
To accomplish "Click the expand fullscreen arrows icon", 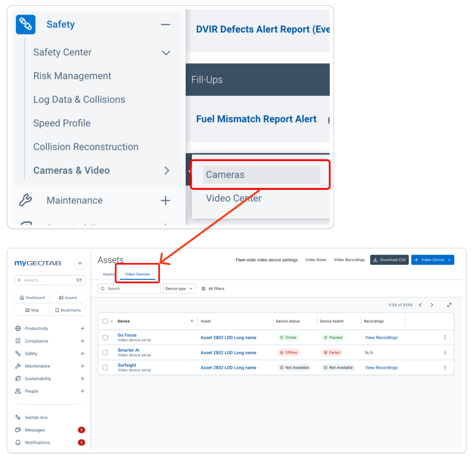I will tap(449, 305).
